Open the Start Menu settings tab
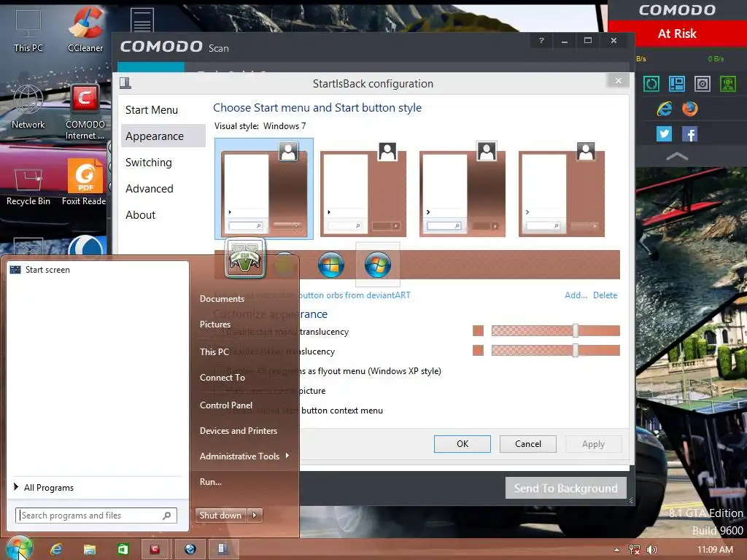 [152, 110]
